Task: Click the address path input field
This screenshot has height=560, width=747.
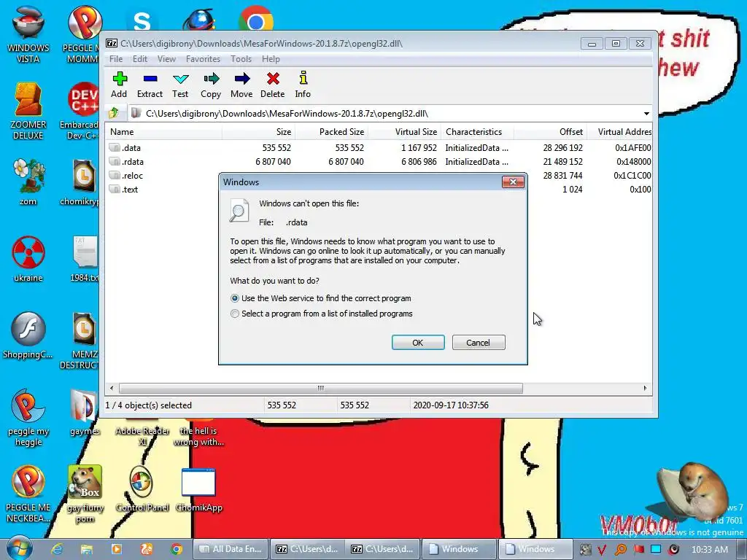Action: 384,113
